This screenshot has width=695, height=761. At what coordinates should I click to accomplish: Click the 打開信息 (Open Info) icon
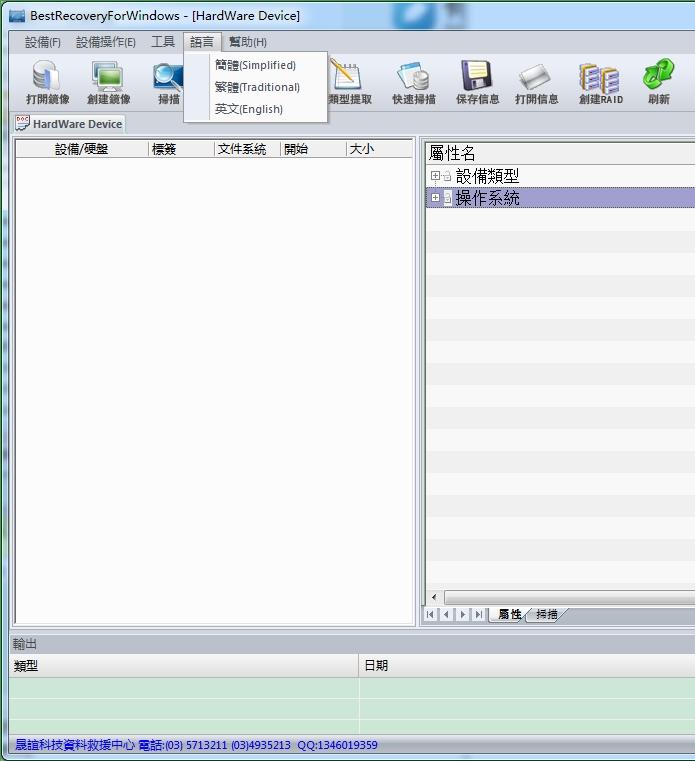pyautogui.click(x=535, y=77)
